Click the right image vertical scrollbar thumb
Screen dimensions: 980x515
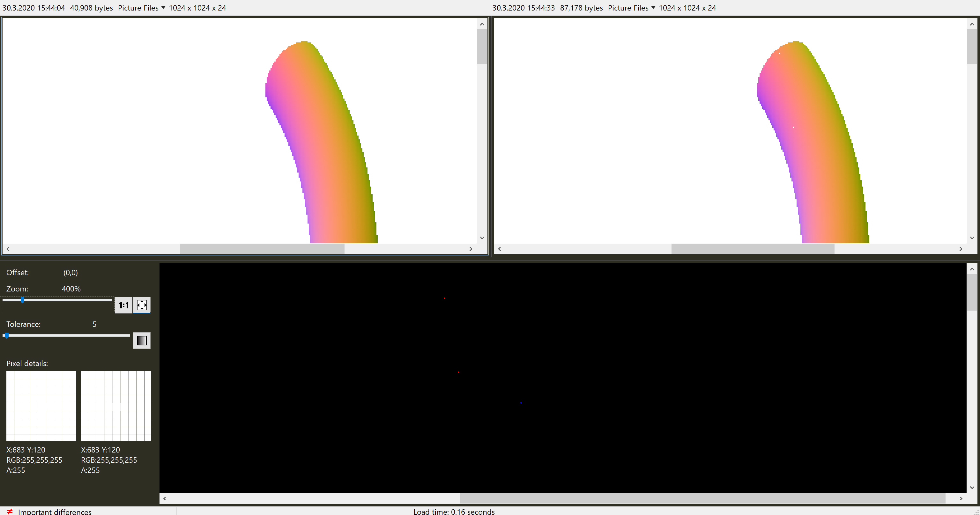pyautogui.click(x=972, y=47)
